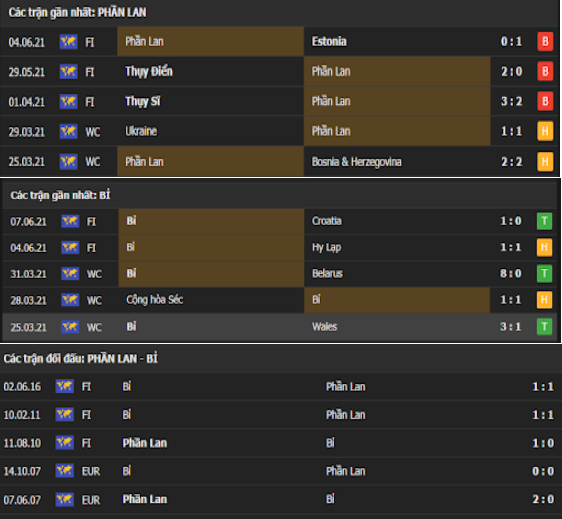Open Thụy Sĩ team link
The image size is (562, 519).
point(143,101)
